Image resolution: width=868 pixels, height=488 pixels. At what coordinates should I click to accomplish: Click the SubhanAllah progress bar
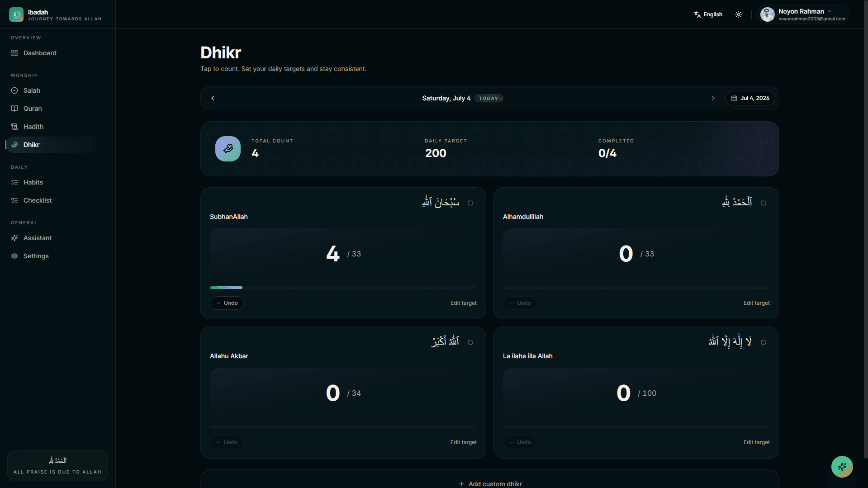tap(343, 288)
